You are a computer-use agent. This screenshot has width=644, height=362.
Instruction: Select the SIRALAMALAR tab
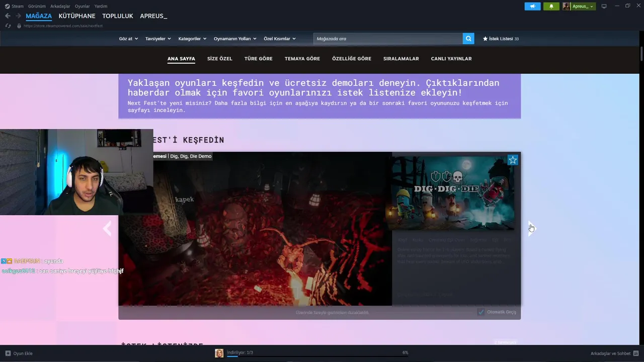point(401,59)
